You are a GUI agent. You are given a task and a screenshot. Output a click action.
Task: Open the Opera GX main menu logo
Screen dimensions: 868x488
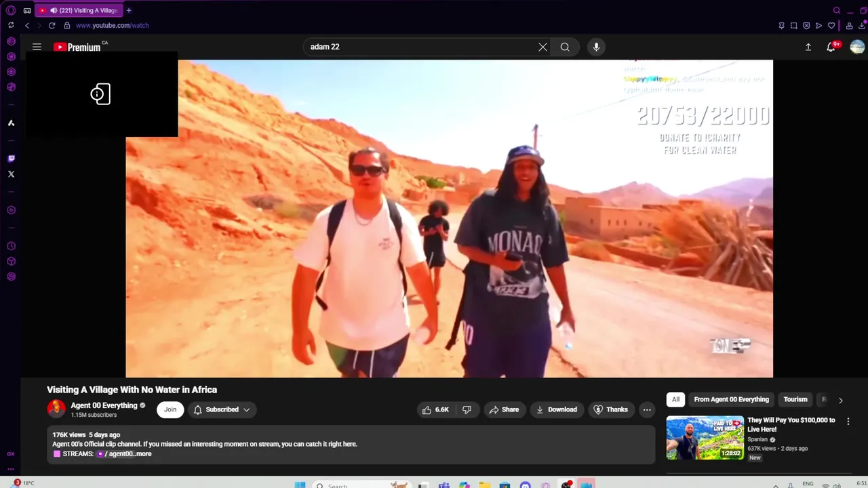(10, 10)
